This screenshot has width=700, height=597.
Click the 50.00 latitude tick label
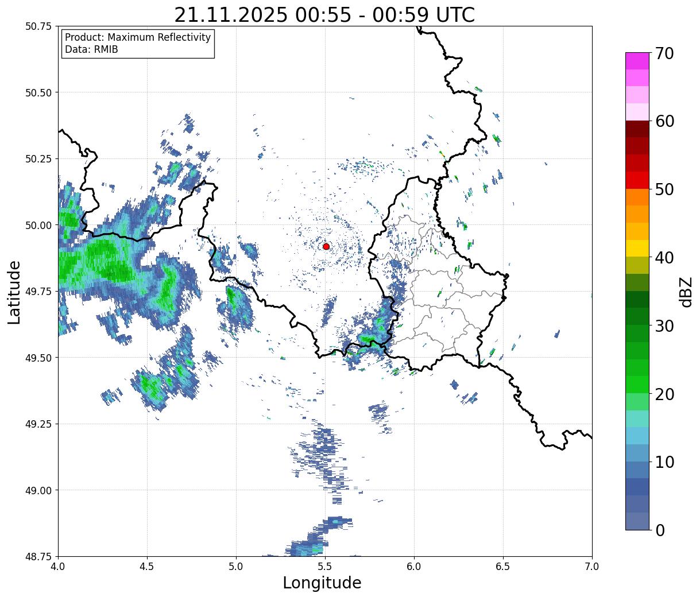[x=38, y=225]
